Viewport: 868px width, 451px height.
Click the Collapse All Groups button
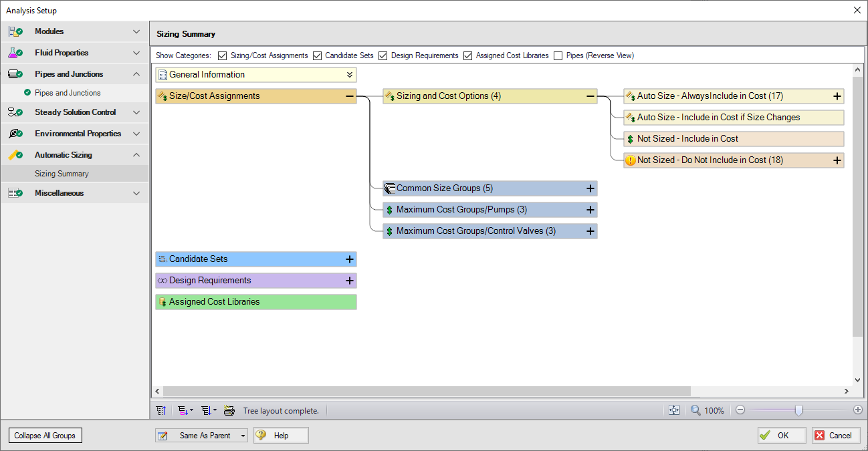coord(45,435)
